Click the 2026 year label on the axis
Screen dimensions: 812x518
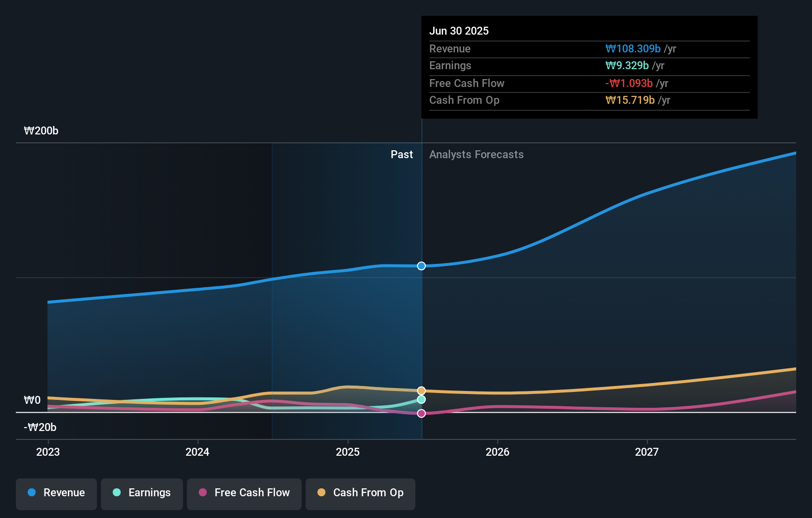tap(498, 452)
